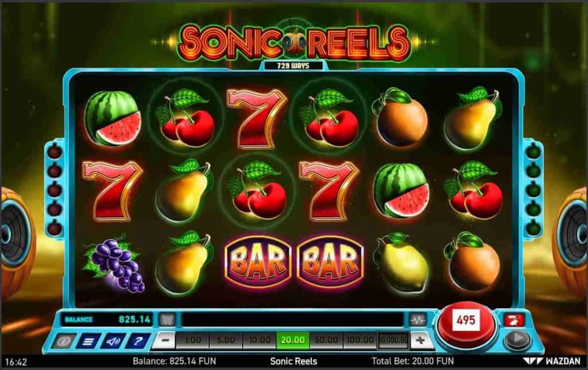Select the 5.00 bet value

point(226,340)
